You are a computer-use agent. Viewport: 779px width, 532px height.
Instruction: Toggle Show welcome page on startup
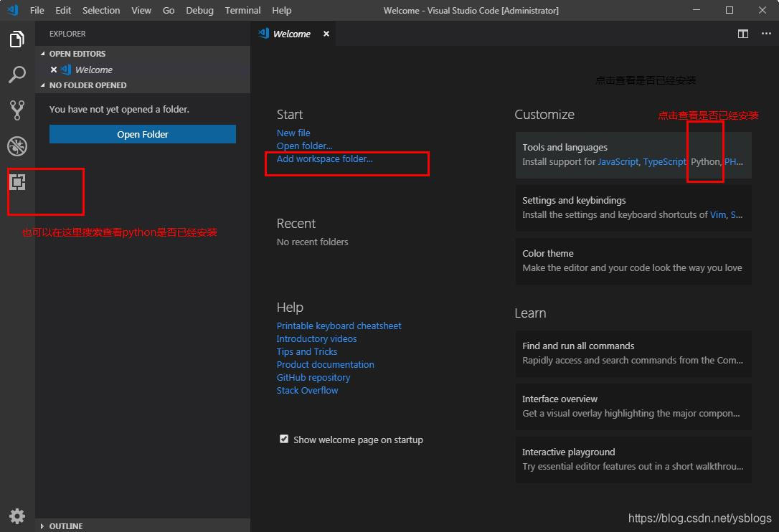(283, 439)
